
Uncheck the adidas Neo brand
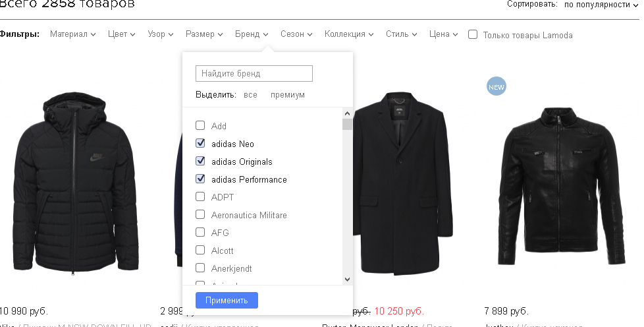click(200, 144)
